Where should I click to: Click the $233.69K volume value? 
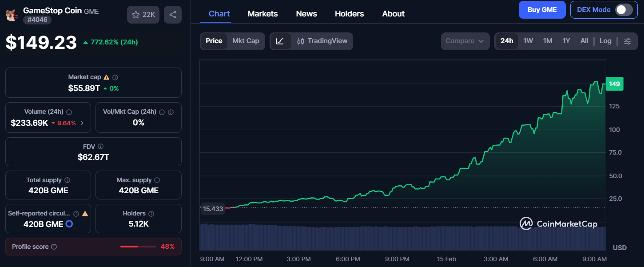tap(29, 123)
